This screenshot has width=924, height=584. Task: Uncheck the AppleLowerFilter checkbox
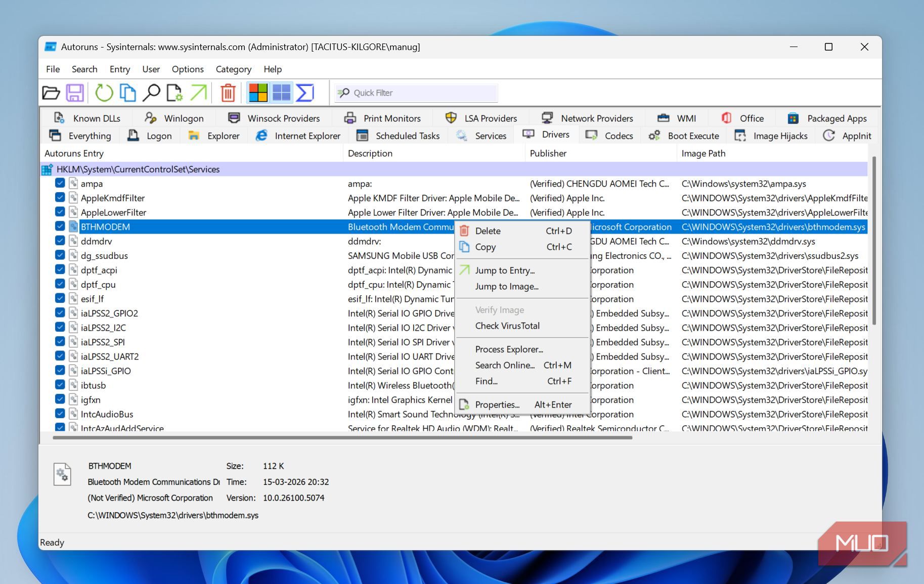click(x=60, y=212)
